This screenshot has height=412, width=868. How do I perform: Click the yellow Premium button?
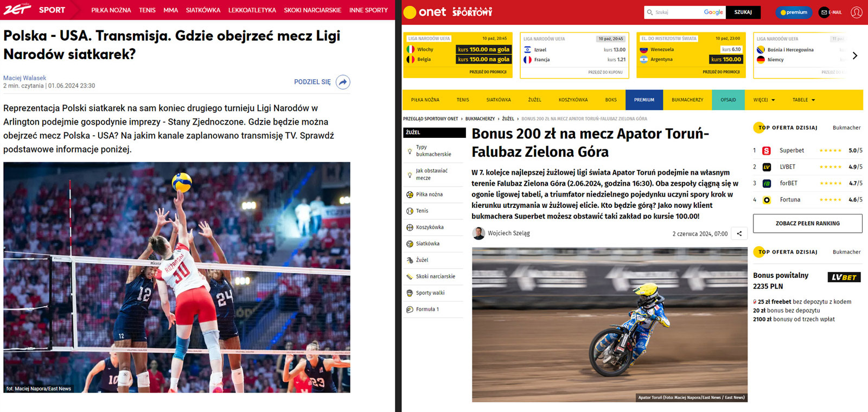[794, 12]
